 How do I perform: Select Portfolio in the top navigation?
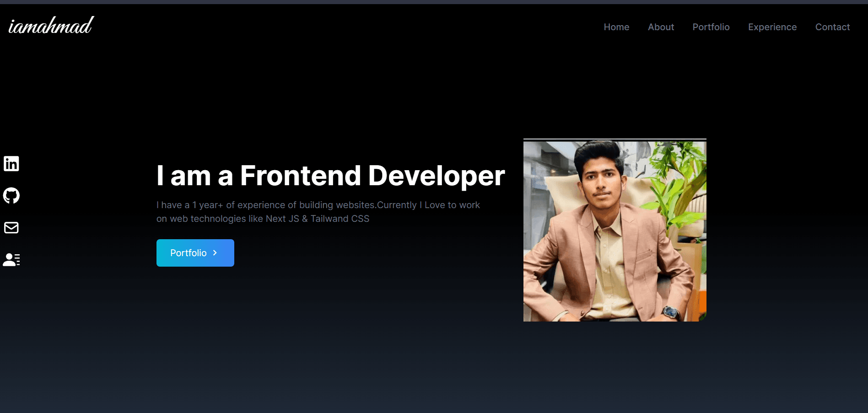[711, 27]
